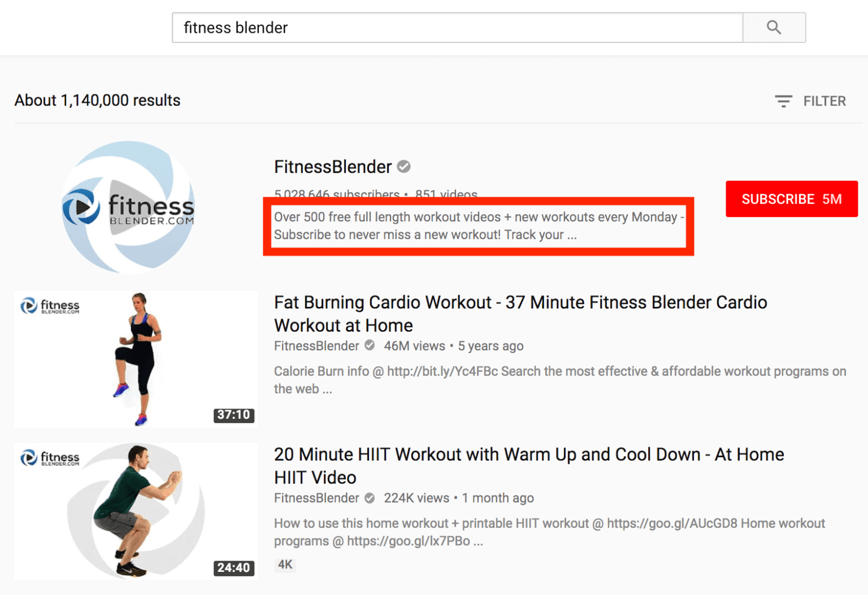Click in the 'fitness blender' search field
Viewport: 868px width, 595px height.
(457, 27)
